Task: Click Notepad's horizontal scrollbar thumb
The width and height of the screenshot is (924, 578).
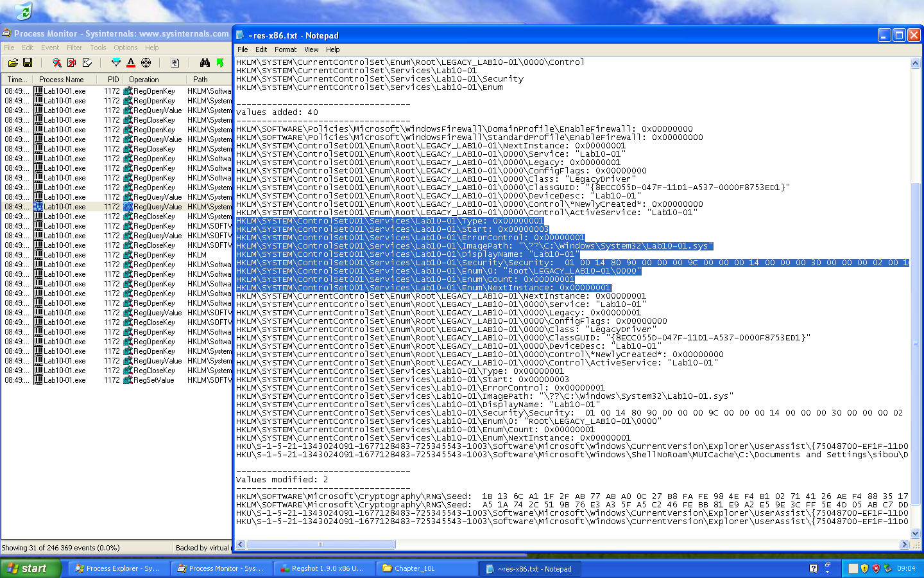Action: tap(321, 545)
